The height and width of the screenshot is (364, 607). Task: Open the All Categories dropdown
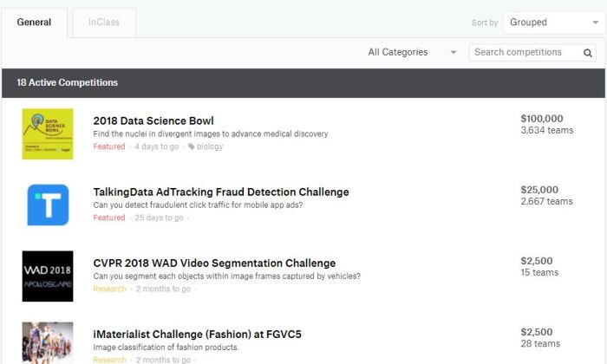pos(412,52)
